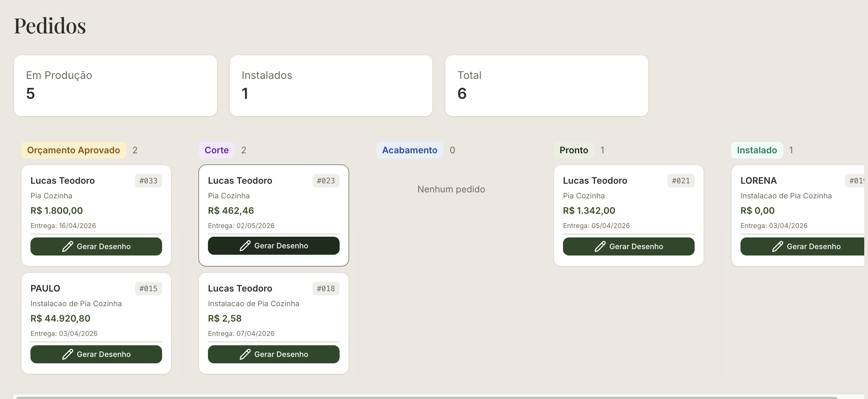868x399 pixels.
Task: Click pencil icon on order #033 button
Action: (68, 246)
